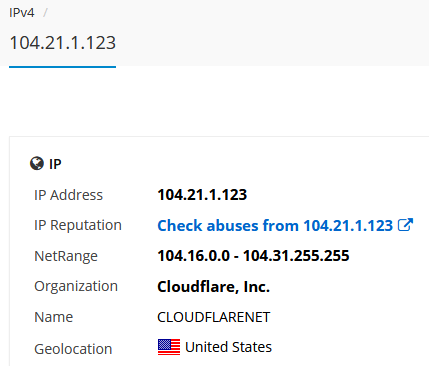
Task: Click the bold IP Address value 104.21.1.123
Action: [x=202, y=195]
